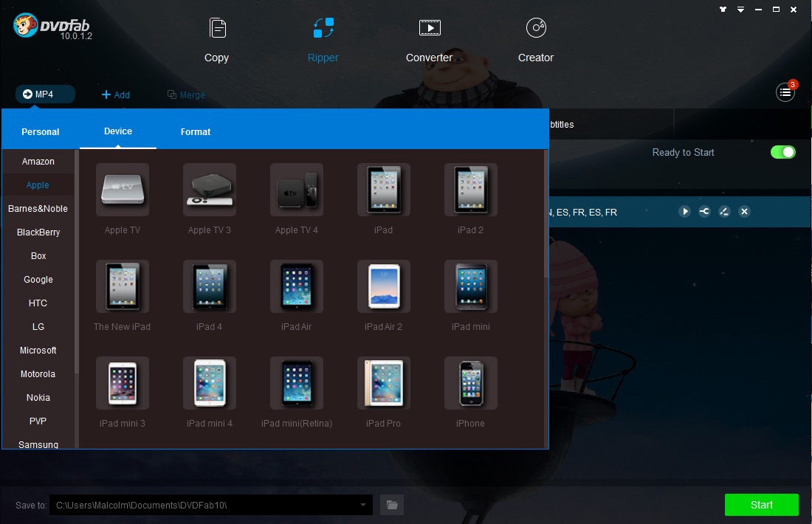Toggle the Ready to Start switch
The image size is (812, 524).
click(783, 152)
